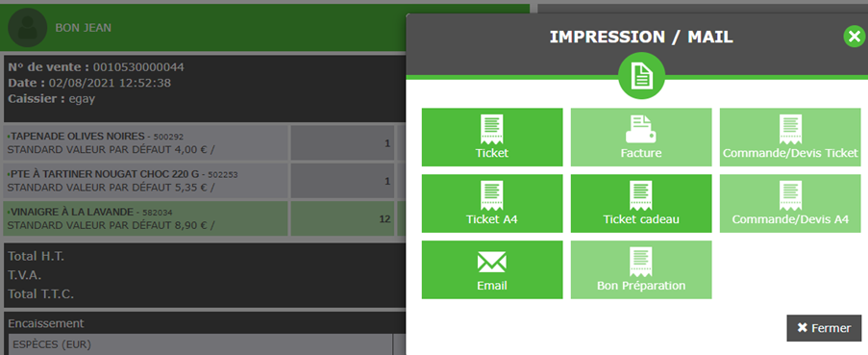The image size is (868, 355).
Task: Click the Commande/Devis Ticket receipt icon
Action: 790,129
